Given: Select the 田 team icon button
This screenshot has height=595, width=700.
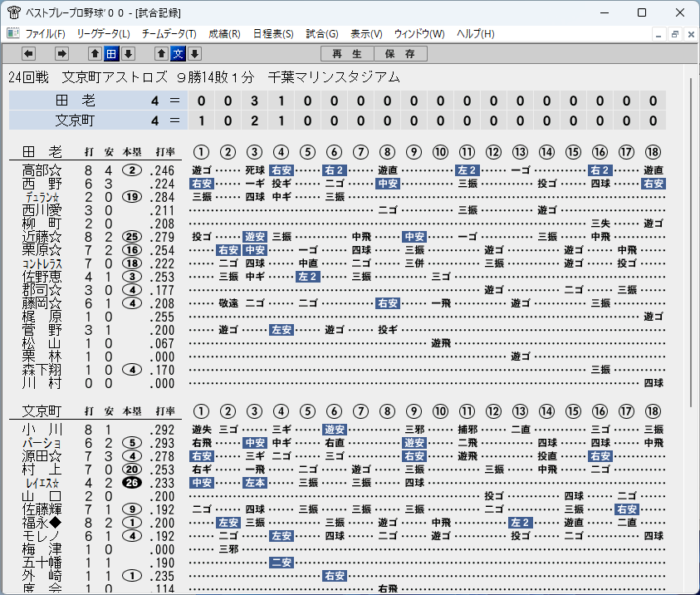Looking at the screenshot, I should point(111,54).
